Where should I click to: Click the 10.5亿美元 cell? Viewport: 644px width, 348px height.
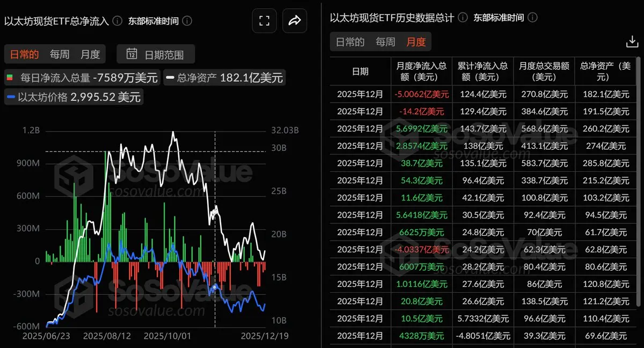click(421, 318)
